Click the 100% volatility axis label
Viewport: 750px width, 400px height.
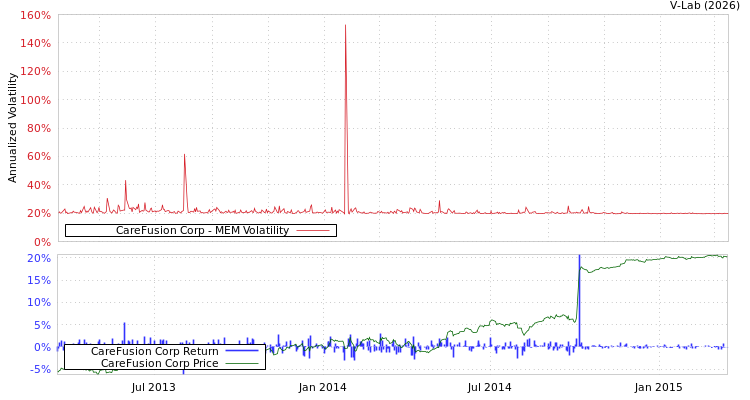(x=35, y=101)
